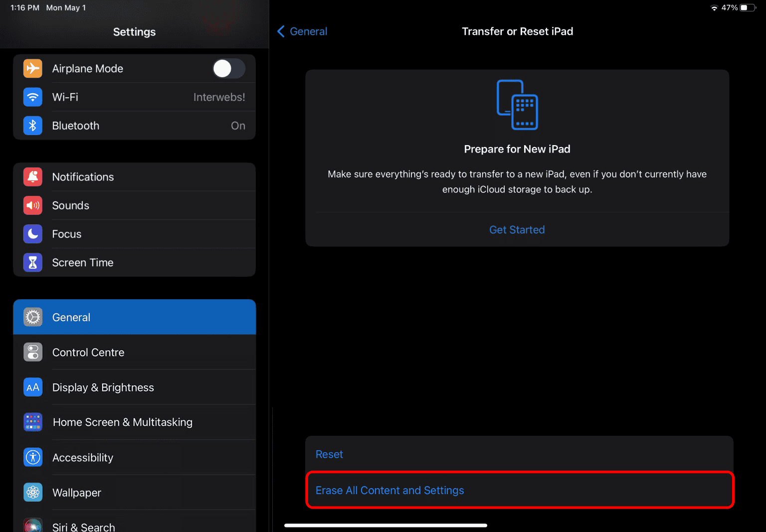This screenshot has width=766, height=532.
Task: Tap Get Started link
Action: [x=517, y=230]
